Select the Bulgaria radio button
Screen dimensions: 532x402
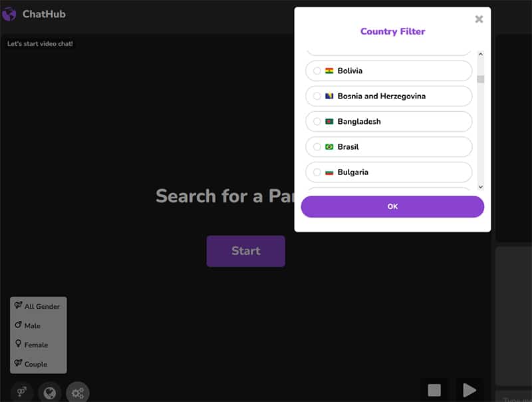[x=317, y=172]
